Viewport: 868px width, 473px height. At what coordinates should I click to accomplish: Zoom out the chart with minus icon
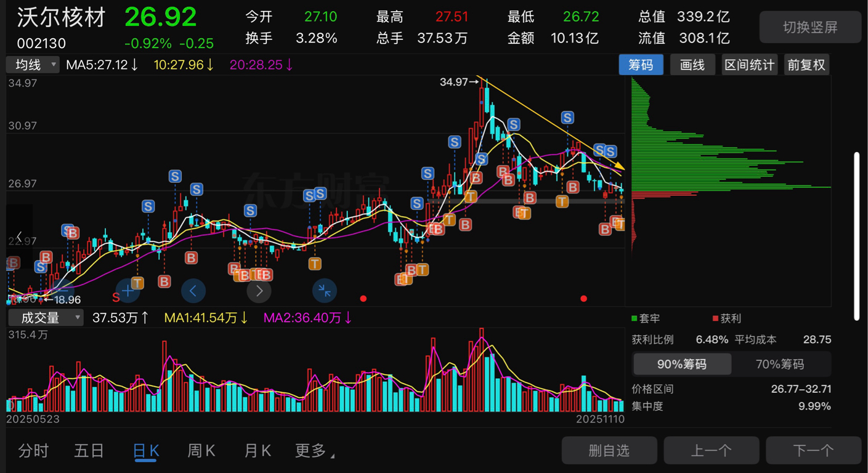(x=62, y=291)
